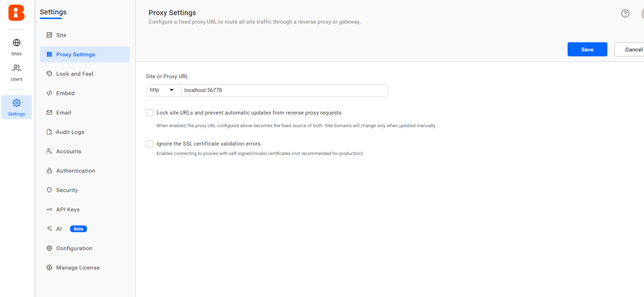
Task: Click the Sites globe icon in sidebar
Action: pyautogui.click(x=16, y=43)
